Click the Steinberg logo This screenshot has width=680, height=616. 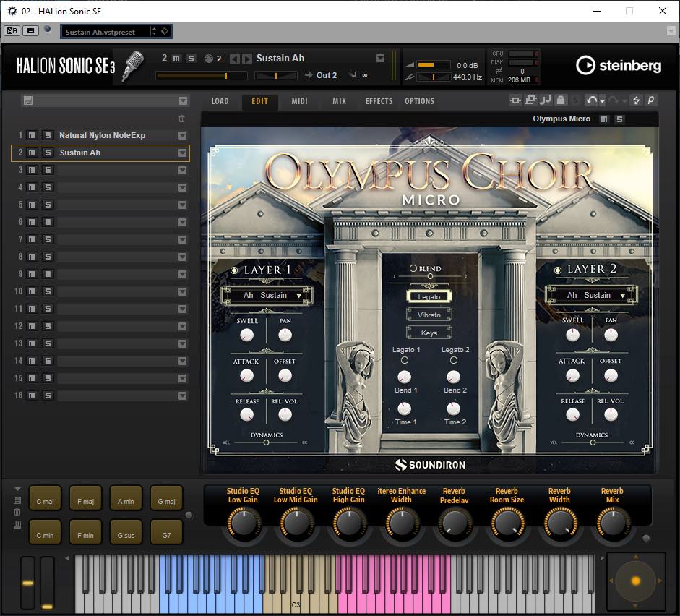click(619, 66)
